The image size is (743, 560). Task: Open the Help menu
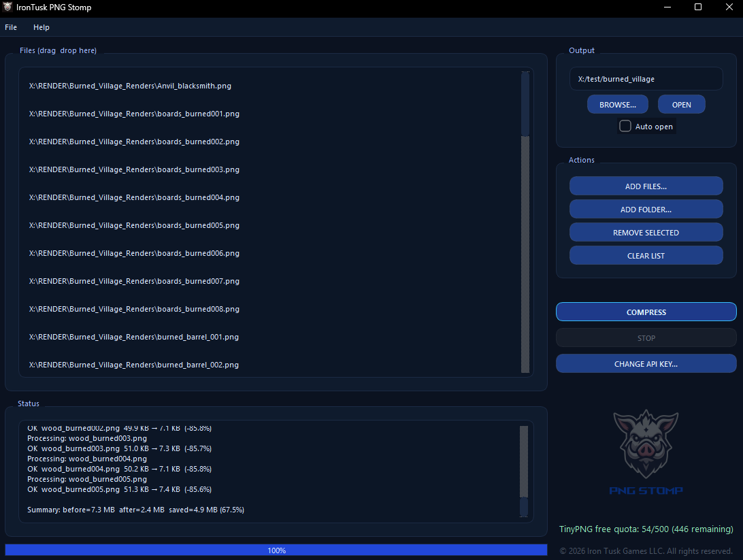pyautogui.click(x=42, y=27)
